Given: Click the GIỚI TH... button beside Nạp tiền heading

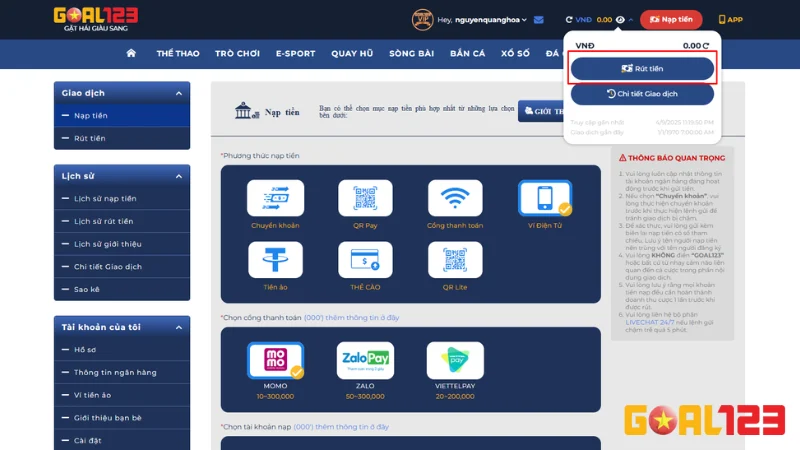Looking at the screenshot, I should pos(541,111).
